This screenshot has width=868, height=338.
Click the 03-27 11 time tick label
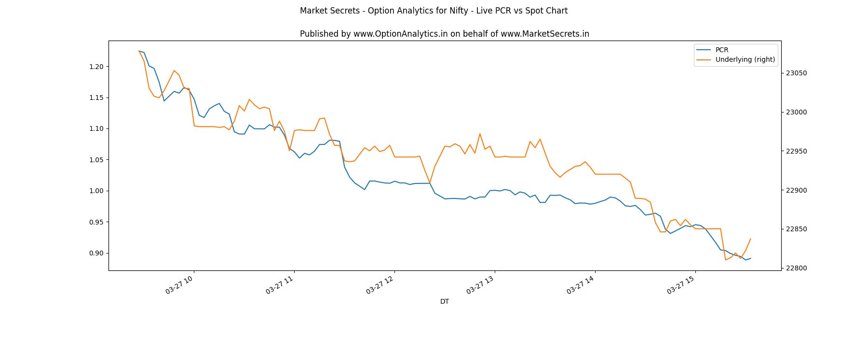click(x=280, y=285)
